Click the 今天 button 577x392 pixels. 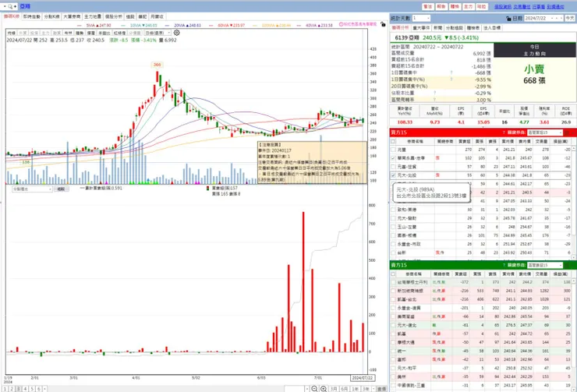(570, 18)
